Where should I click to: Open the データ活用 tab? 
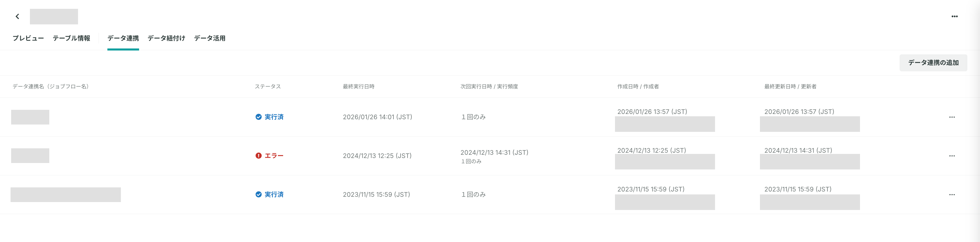click(x=209, y=38)
